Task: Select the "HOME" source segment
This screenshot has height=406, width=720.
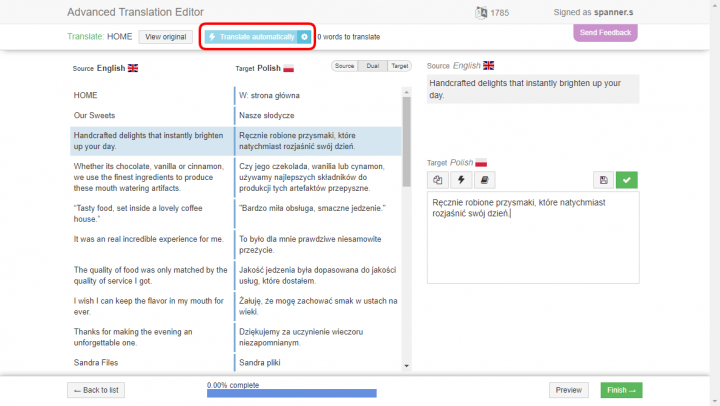Action: click(152, 96)
